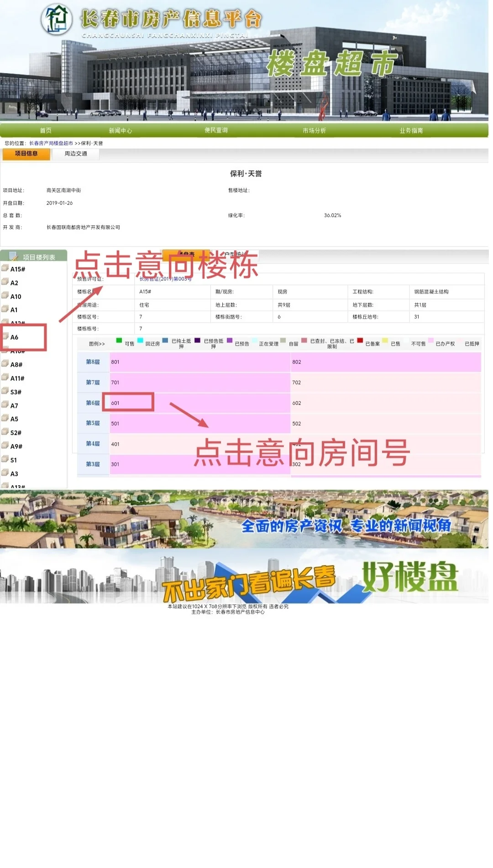Click the gray 自留 legend swatch

click(x=283, y=340)
